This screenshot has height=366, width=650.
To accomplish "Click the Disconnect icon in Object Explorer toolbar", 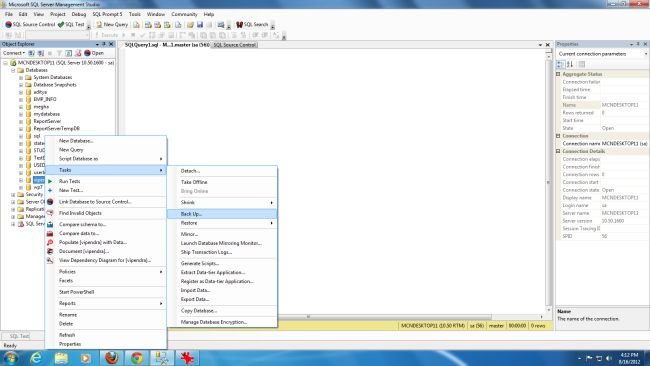I will tap(41, 53).
